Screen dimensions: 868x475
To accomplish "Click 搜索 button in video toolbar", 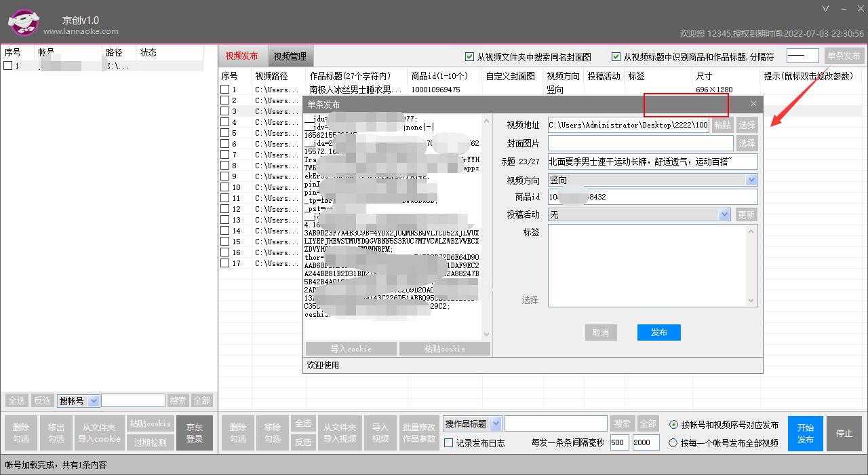I will (623, 423).
